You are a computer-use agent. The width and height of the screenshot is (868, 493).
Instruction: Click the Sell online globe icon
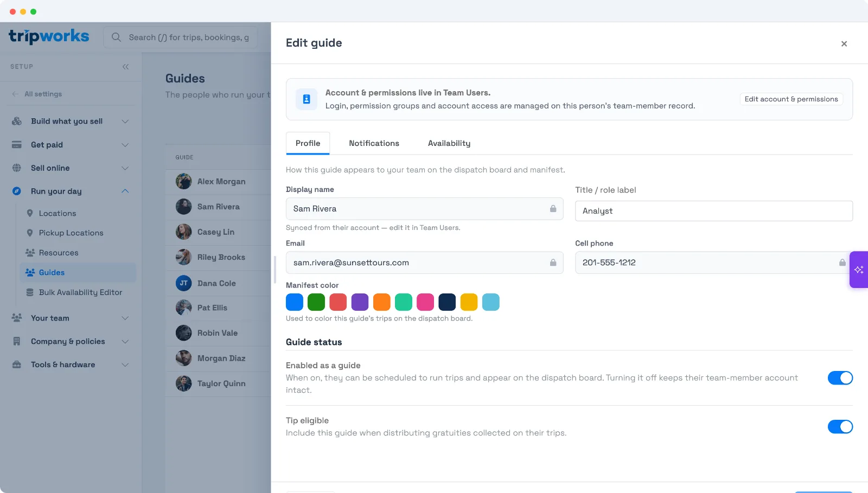point(17,168)
